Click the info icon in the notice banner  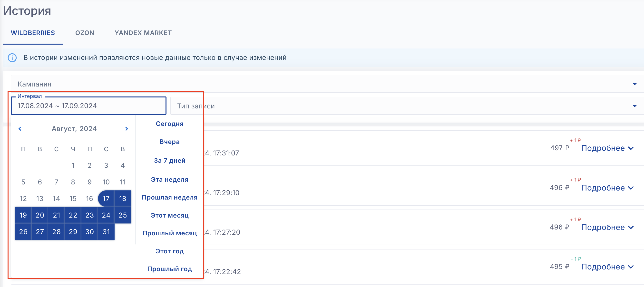pos(12,58)
